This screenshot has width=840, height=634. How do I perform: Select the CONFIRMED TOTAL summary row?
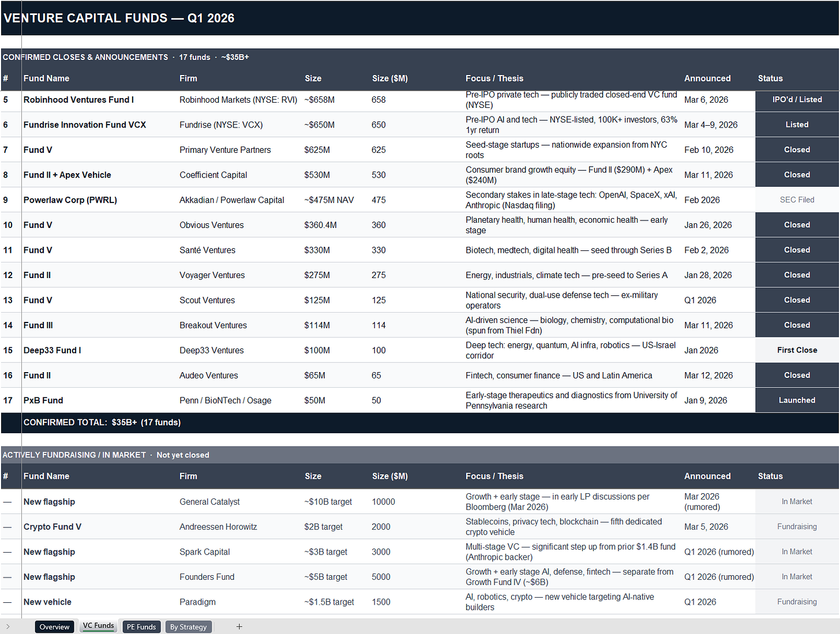[419, 423]
